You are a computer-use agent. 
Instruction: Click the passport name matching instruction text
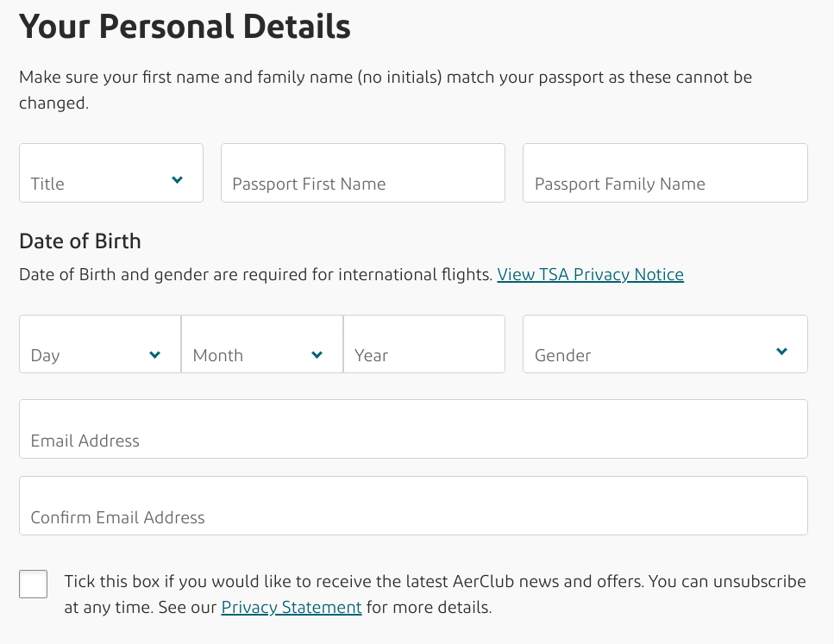(x=385, y=78)
